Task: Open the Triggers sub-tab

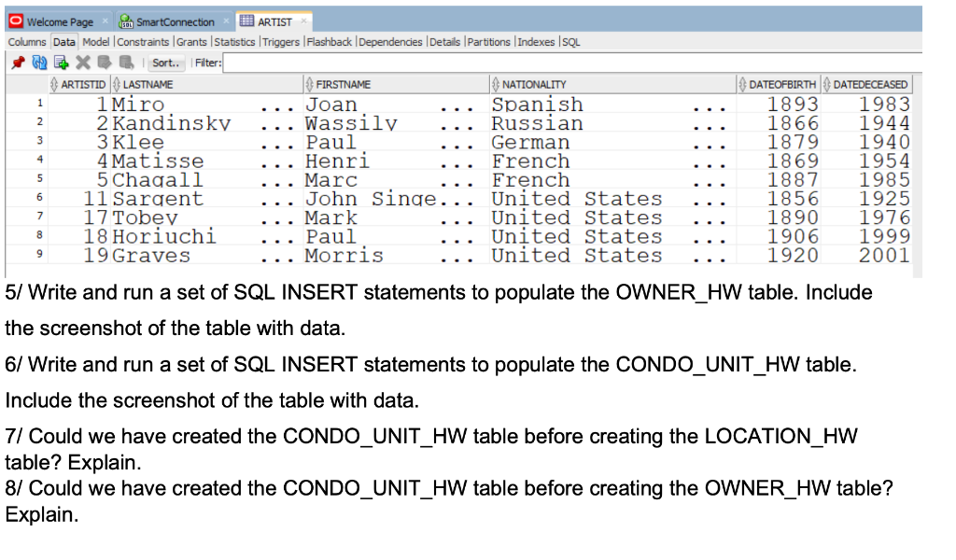Action: 281,41
